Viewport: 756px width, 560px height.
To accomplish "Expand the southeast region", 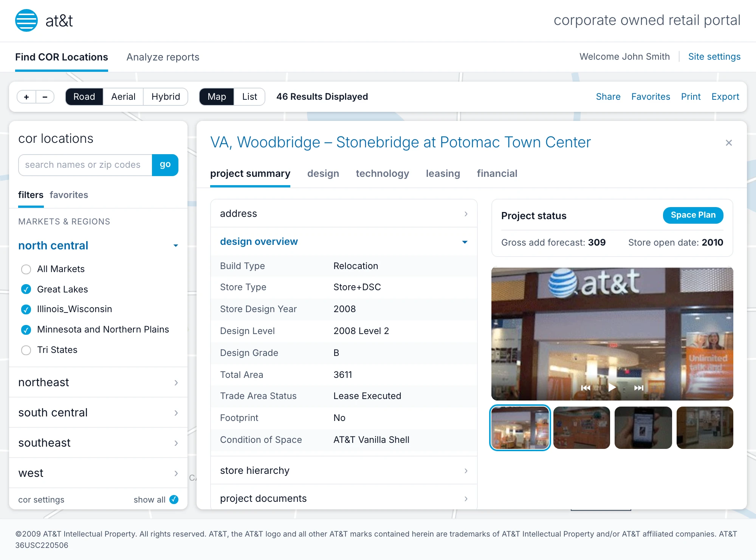I will coord(98,443).
